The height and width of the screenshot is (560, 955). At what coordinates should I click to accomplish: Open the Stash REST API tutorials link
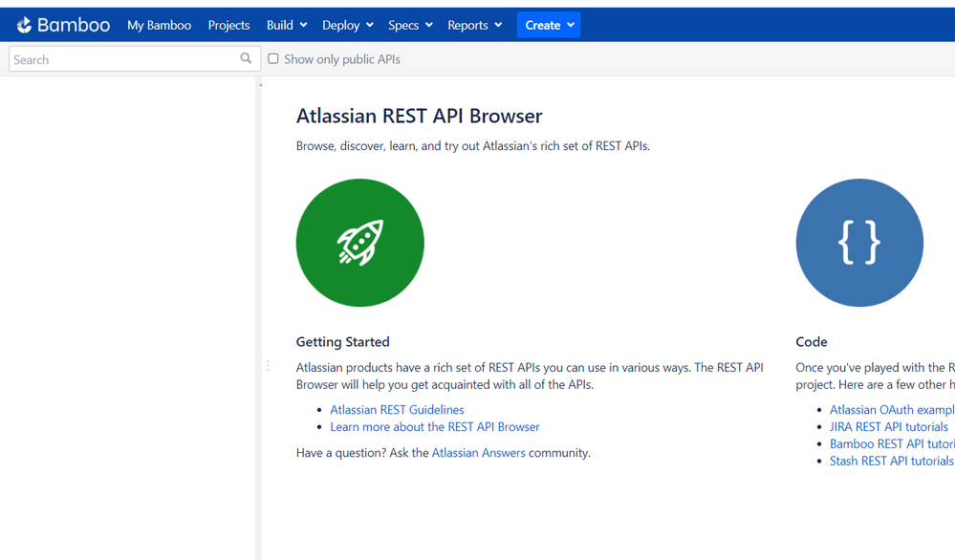coord(891,461)
